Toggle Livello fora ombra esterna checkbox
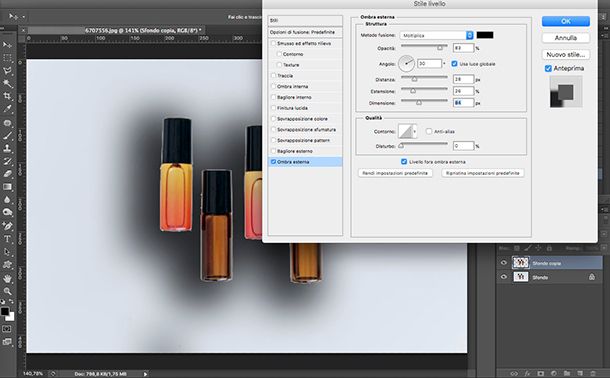 click(404, 162)
